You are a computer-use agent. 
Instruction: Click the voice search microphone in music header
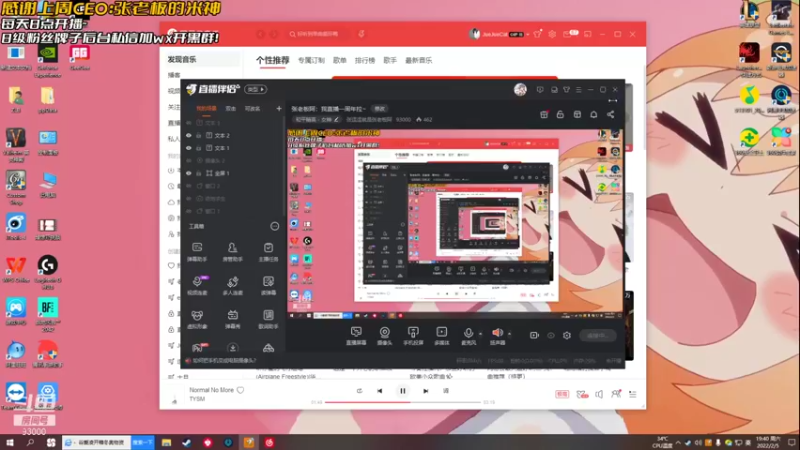(x=361, y=34)
